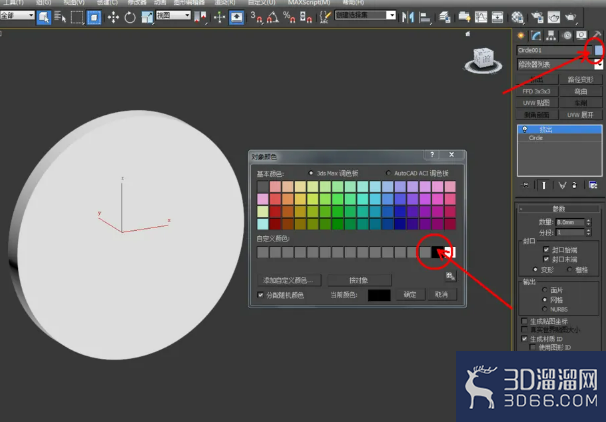Open the Select by Name list tool
Screen dimensions: 606x422
coord(60,17)
